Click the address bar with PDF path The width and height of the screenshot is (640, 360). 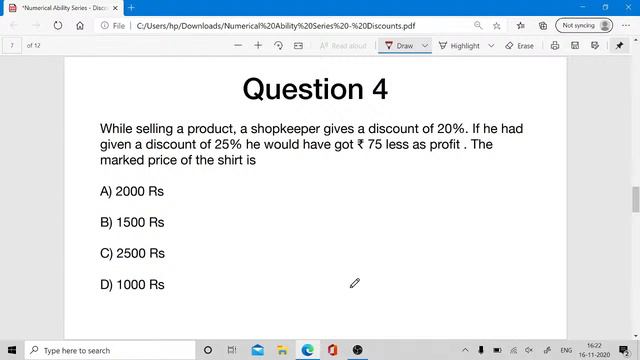click(276, 26)
